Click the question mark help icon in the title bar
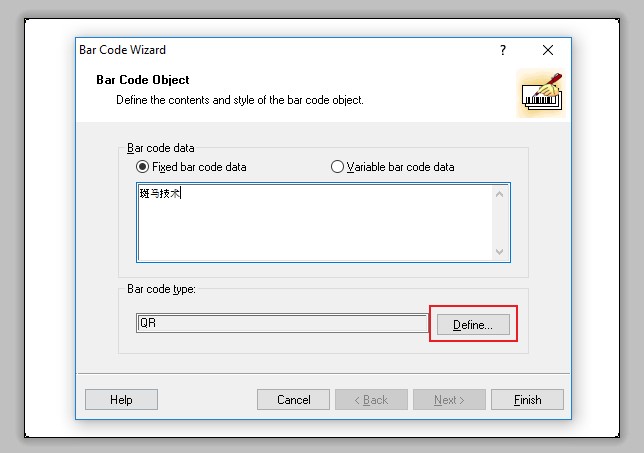This screenshot has width=644, height=453. 503,50
